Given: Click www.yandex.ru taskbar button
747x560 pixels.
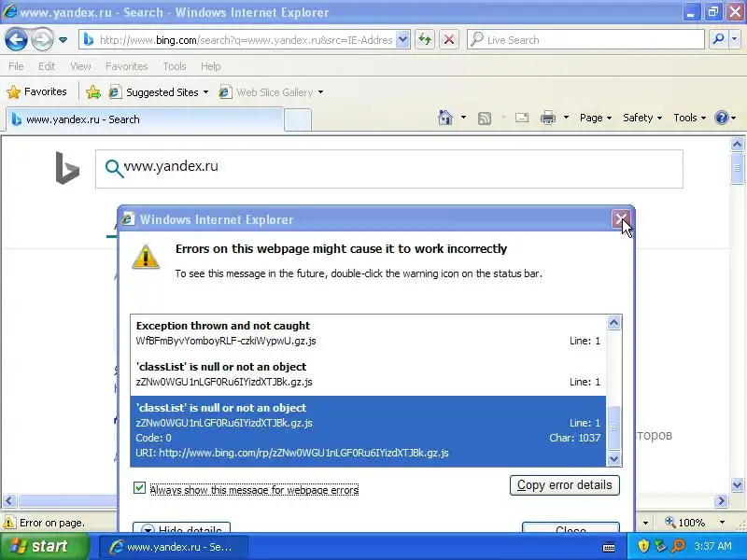Looking at the screenshot, I should (x=174, y=547).
